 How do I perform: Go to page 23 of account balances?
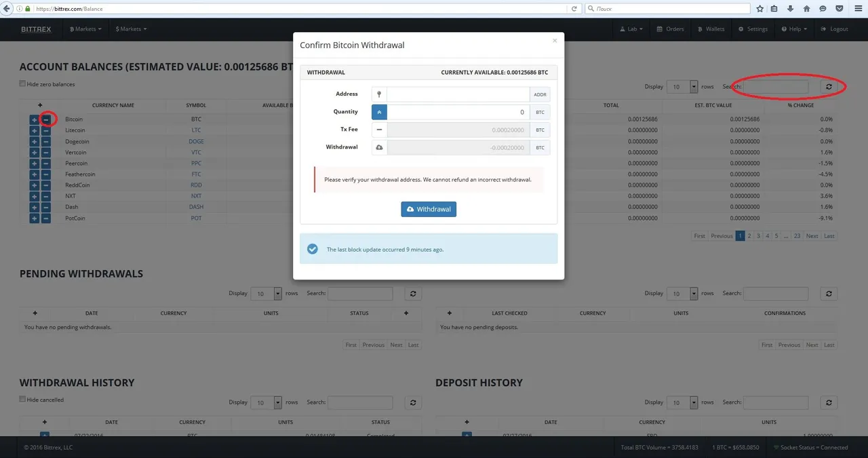coord(797,235)
